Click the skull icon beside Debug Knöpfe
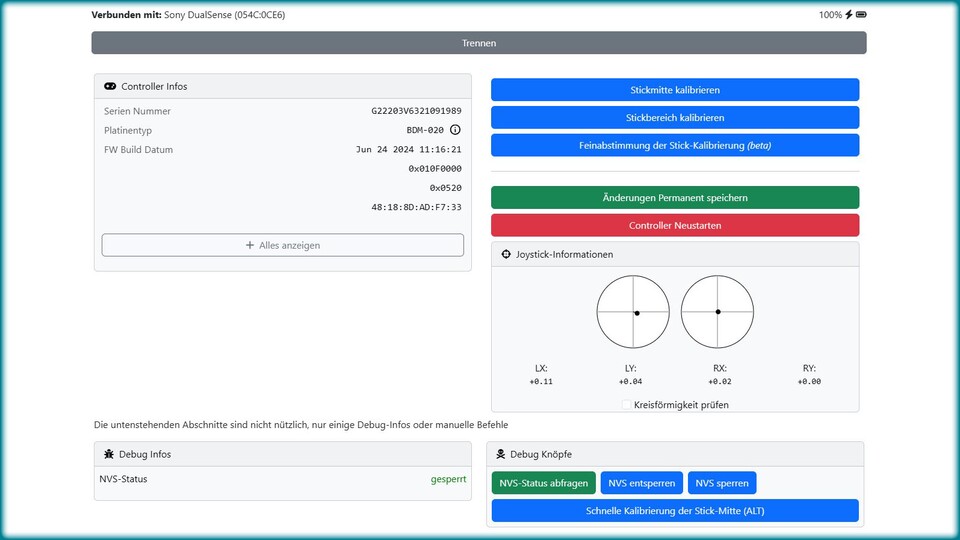Viewport: 960px width, 540px height. (x=500, y=454)
